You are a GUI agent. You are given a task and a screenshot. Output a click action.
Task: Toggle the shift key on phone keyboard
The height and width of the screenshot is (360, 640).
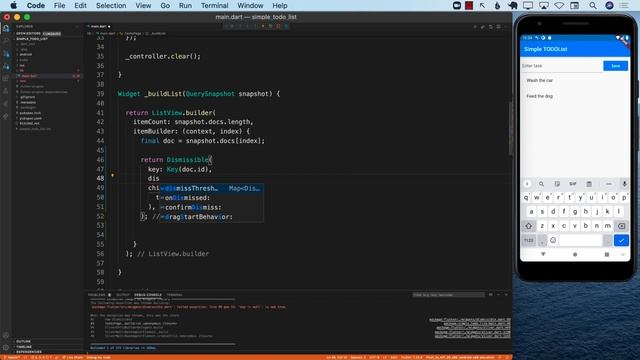529,226
